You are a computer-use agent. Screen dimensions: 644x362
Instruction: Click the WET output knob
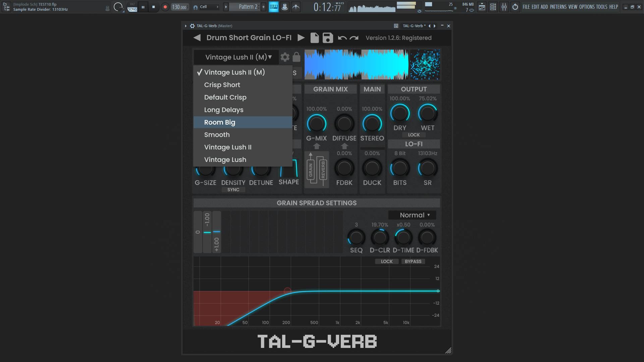click(427, 113)
